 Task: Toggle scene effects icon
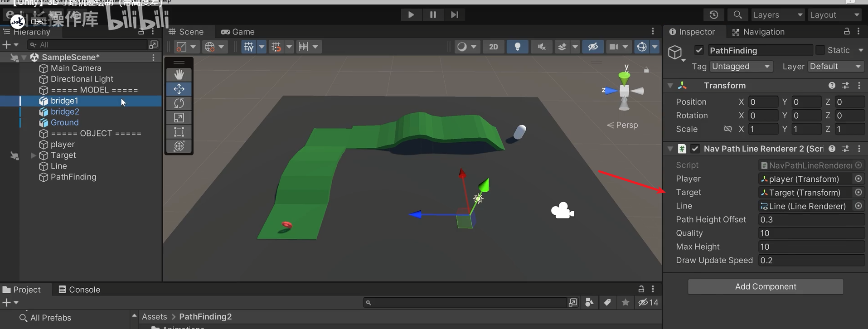pyautogui.click(x=562, y=47)
